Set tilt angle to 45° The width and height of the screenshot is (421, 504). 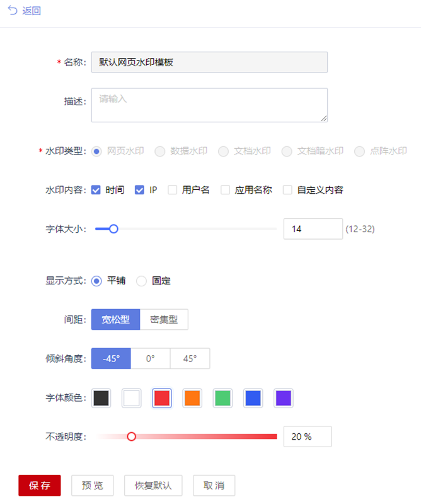pyautogui.click(x=190, y=358)
